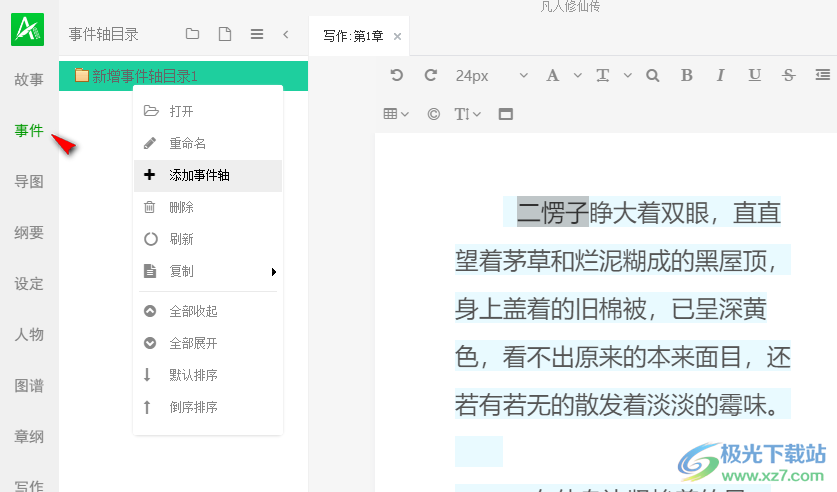Click the copyright symbol icon
This screenshot has height=492, width=837.
click(433, 114)
